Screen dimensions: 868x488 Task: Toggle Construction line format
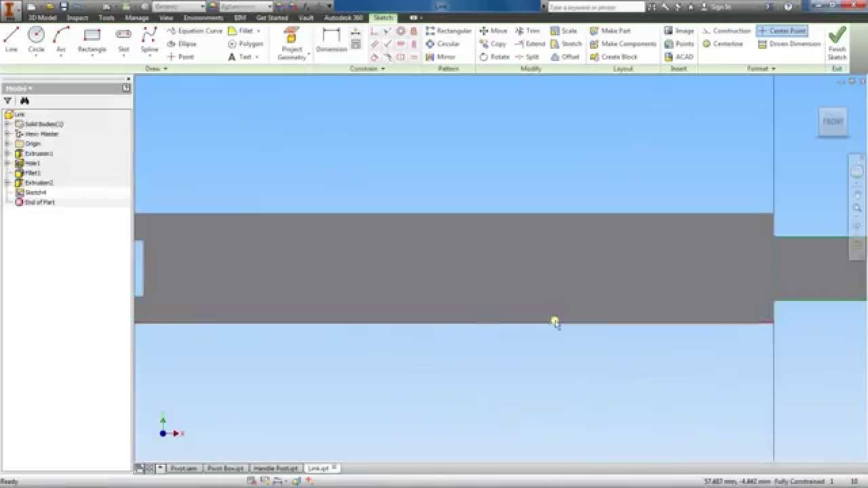coord(726,31)
